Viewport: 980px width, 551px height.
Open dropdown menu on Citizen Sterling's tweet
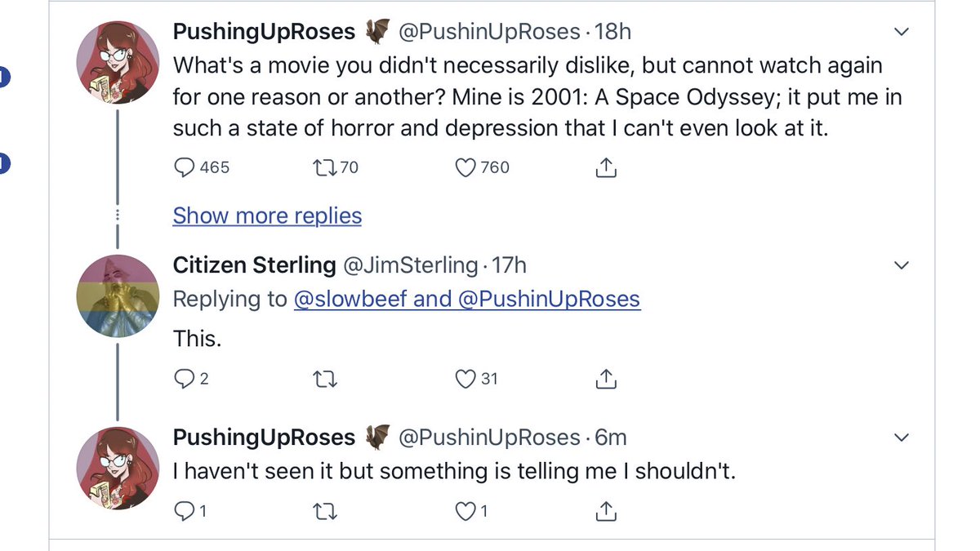tap(902, 266)
